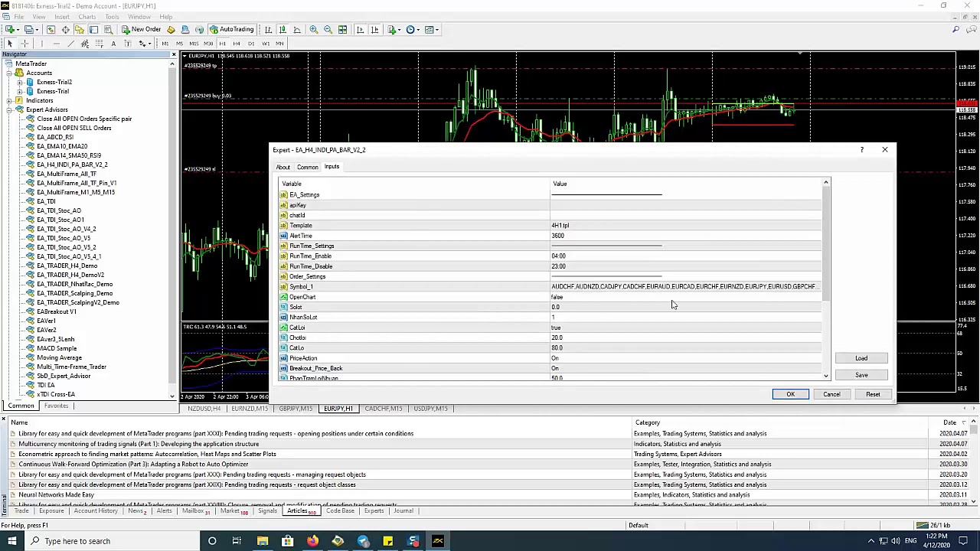Screen dimensions: 980x551
Task: Expand the Indicators tree node
Action: coord(8,100)
